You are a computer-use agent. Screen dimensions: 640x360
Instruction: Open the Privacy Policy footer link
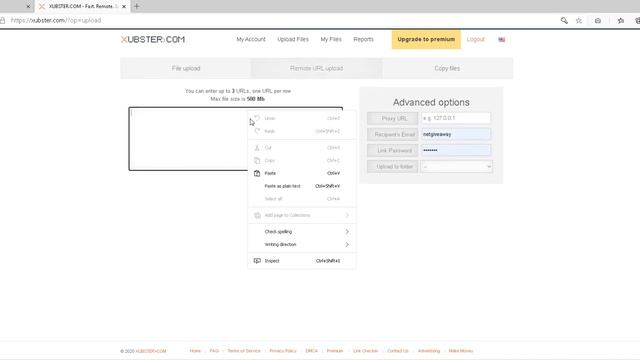pyautogui.click(x=283, y=351)
